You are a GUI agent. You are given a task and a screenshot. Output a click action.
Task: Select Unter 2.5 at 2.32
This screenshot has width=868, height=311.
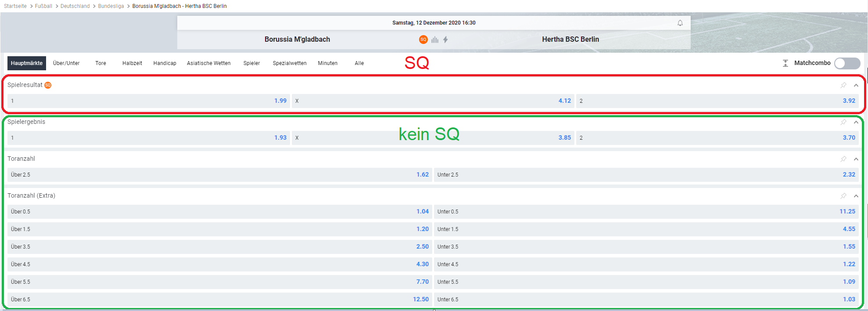point(646,175)
